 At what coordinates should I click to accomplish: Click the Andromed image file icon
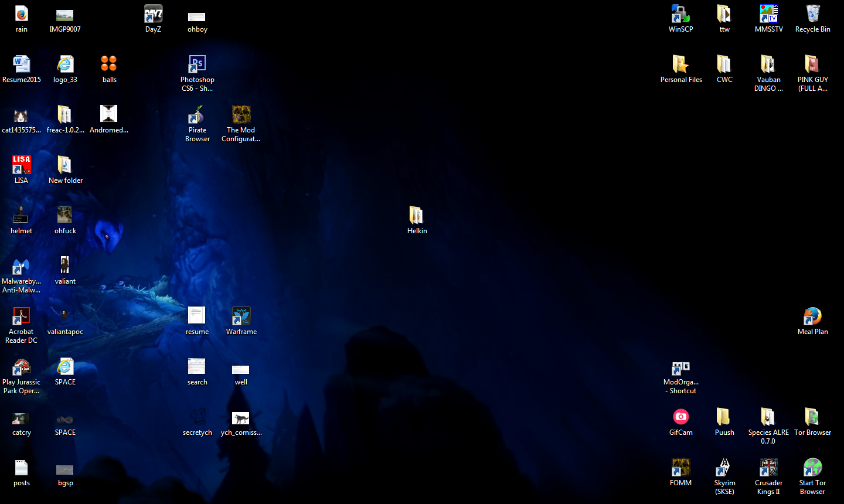pyautogui.click(x=109, y=114)
